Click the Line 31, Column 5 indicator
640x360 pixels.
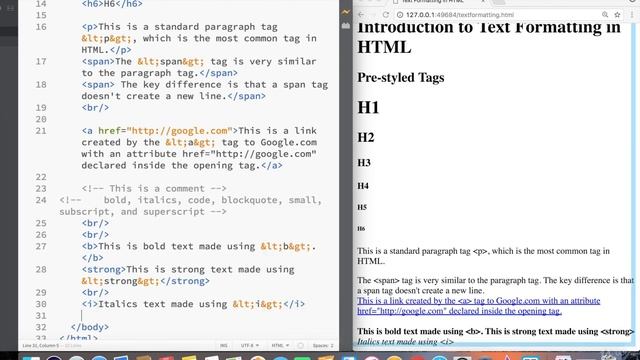pyautogui.click(x=41, y=345)
